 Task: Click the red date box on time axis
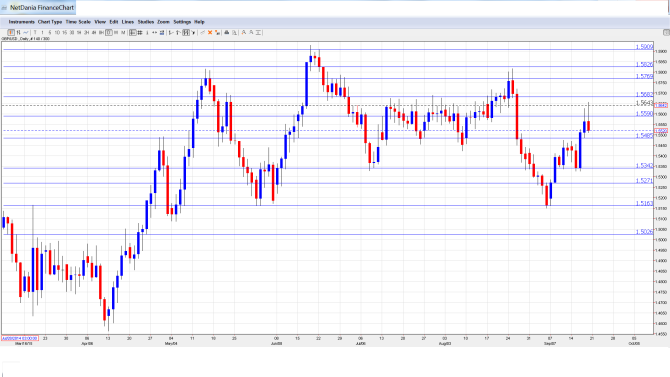20,338
